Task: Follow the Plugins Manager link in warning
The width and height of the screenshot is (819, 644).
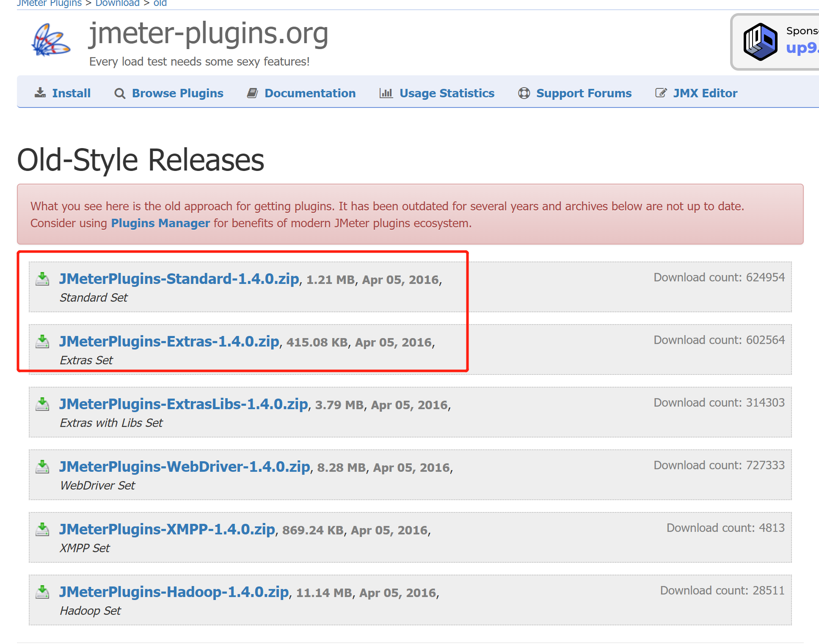Action: (x=160, y=223)
